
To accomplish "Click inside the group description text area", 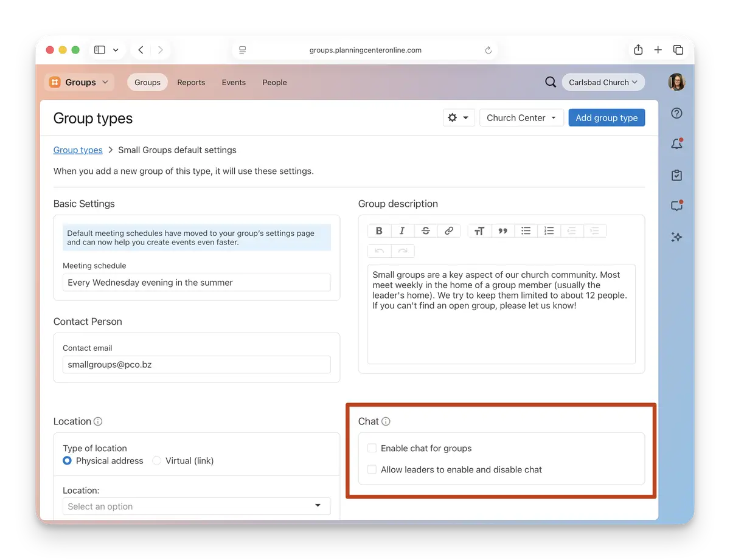I will 501,314.
